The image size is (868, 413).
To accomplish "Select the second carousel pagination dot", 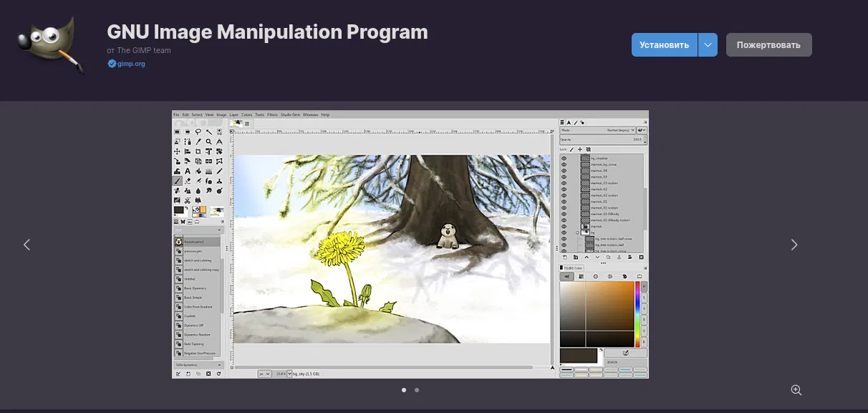I will point(417,390).
